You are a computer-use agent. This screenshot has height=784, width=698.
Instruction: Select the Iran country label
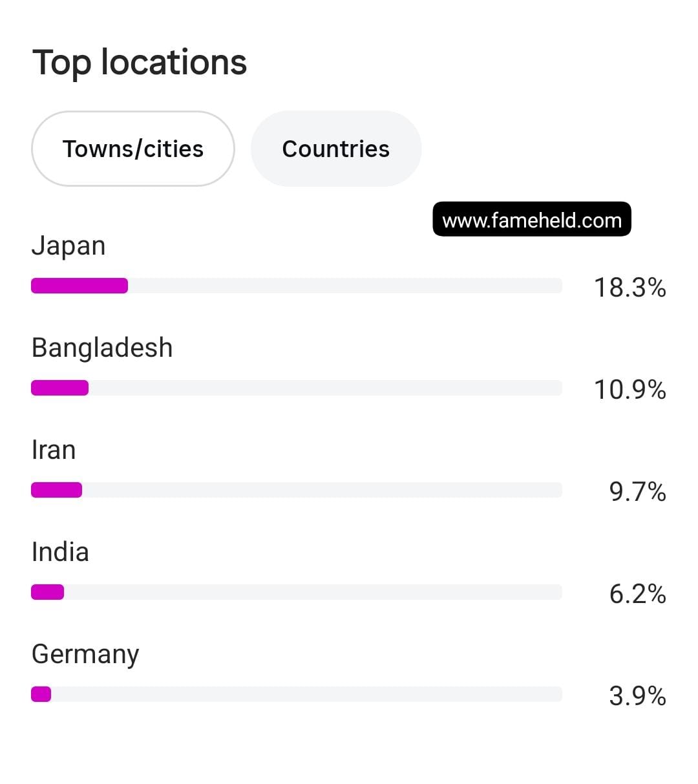[x=54, y=450]
